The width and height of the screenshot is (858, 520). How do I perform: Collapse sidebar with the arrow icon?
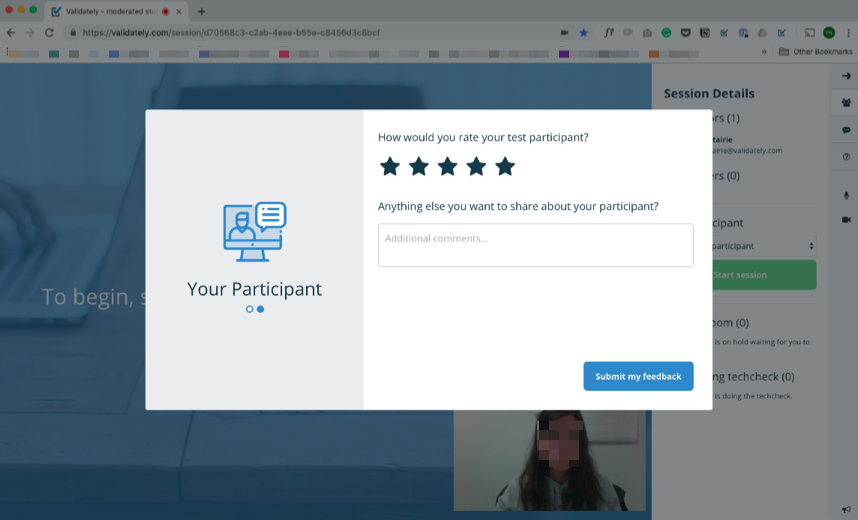point(846,76)
